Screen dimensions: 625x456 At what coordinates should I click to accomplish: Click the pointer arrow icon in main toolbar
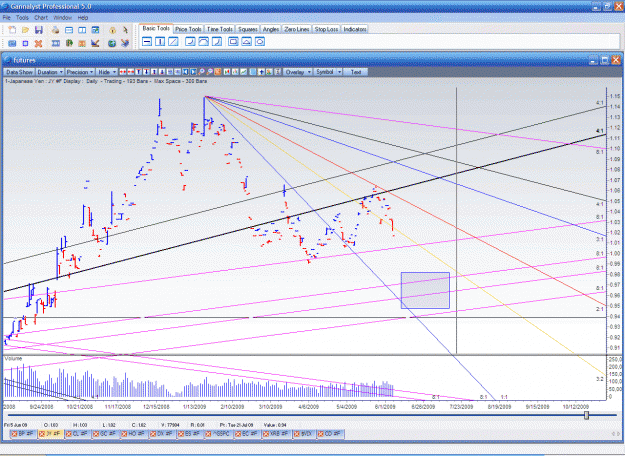pos(125,30)
